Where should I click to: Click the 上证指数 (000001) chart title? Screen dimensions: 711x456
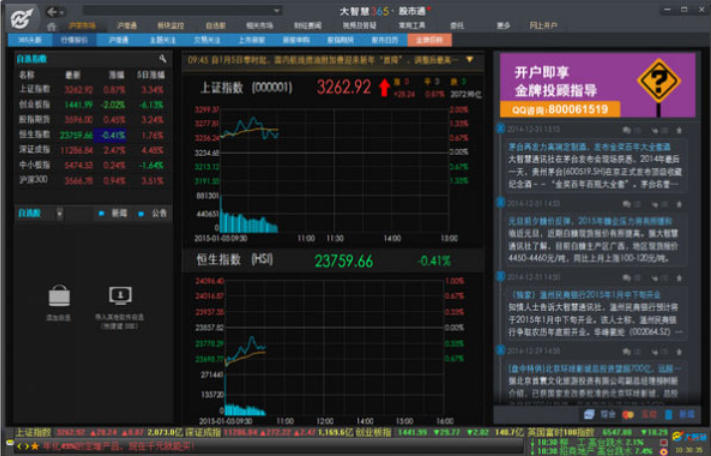(246, 87)
